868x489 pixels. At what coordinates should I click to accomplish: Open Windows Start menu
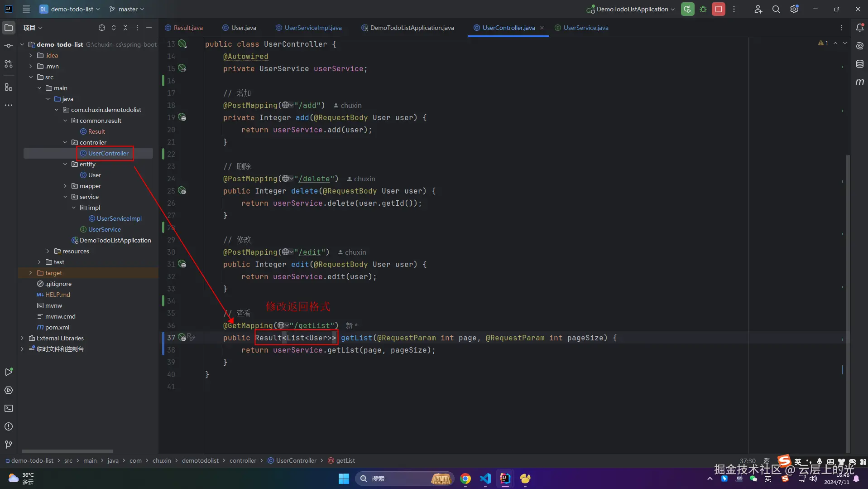point(344,479)
